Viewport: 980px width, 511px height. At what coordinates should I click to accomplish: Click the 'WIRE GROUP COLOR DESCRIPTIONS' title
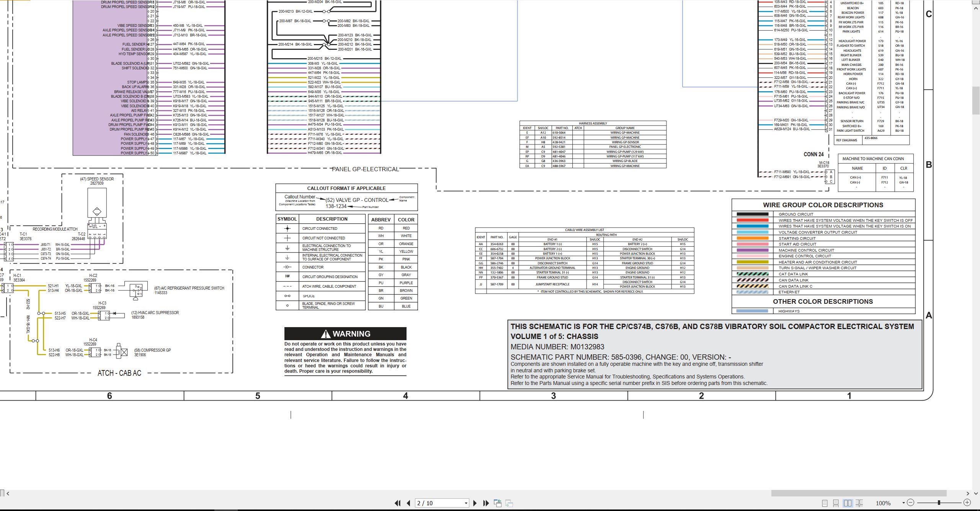[823, 205]
